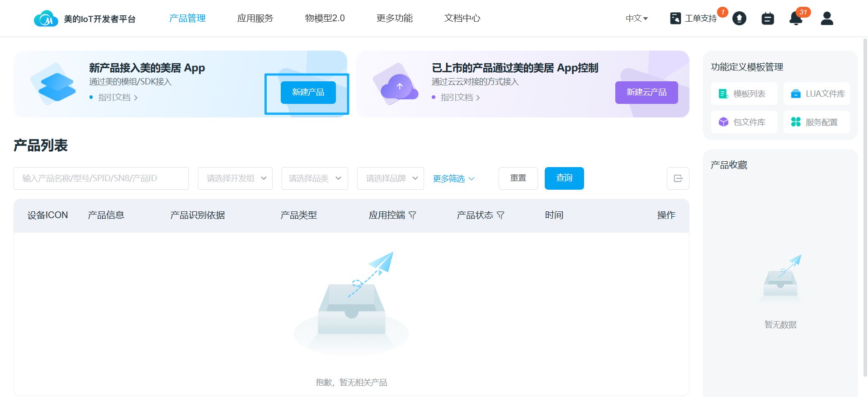Click the calendar icon in header

tap(768, 19)
